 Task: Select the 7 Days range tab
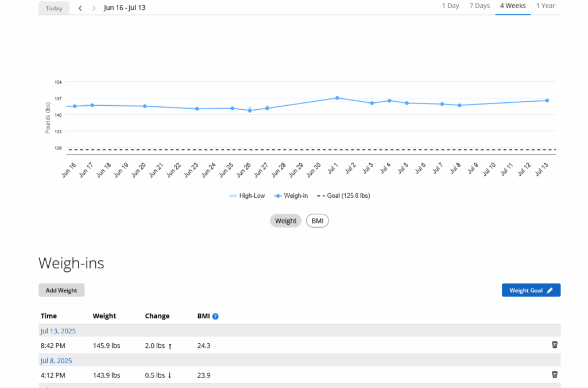click(x=479, y=6)
